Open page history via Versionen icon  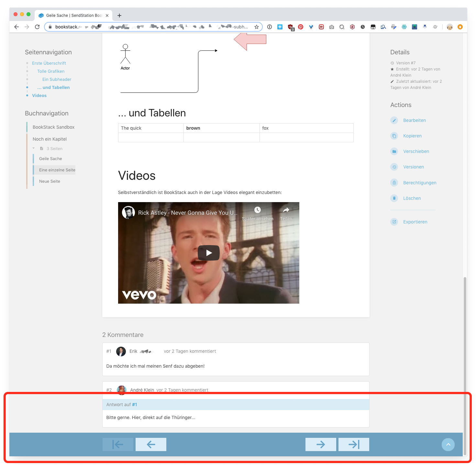point(394,167)
